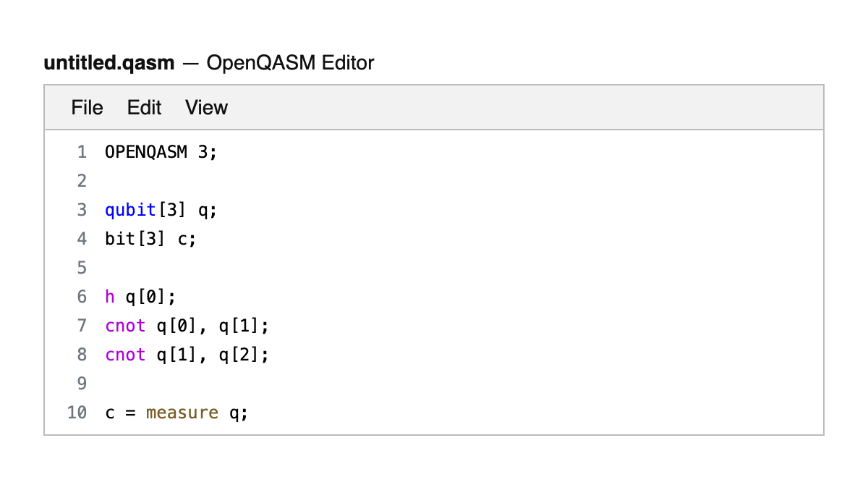Place cursor on empty line 5

[289, 268]
